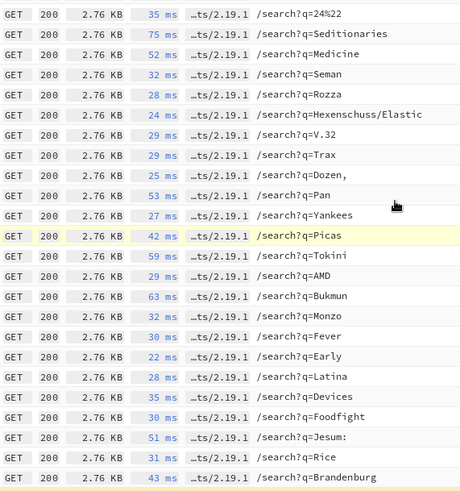
Task: Select the /search?q=Medicine request path
Action: point(308,54)
